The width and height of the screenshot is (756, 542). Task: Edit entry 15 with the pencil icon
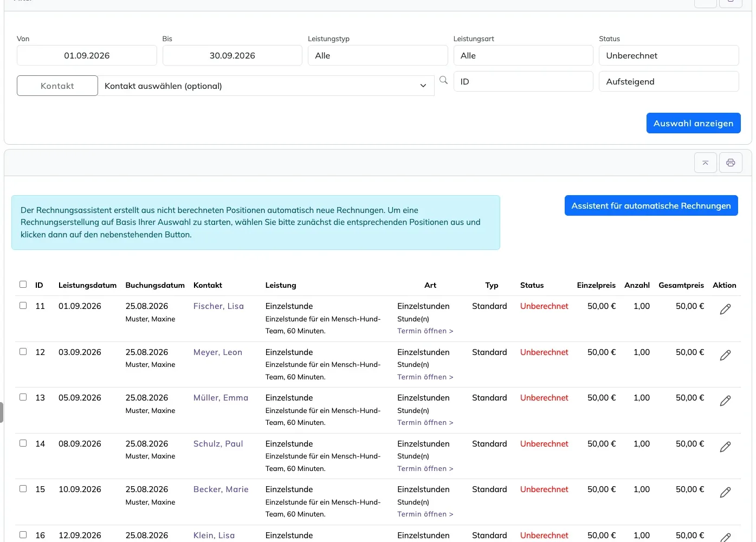pyautogui.click(x=725, y=492)
